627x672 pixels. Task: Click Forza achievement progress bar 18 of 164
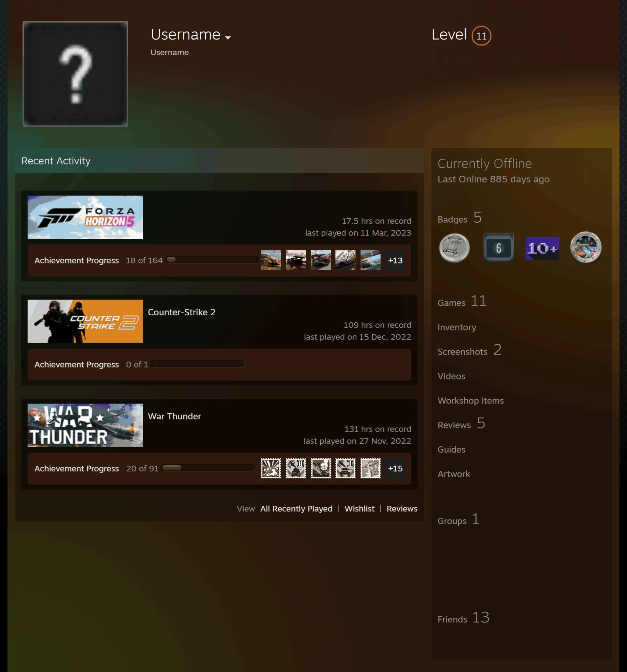point(212,260)
